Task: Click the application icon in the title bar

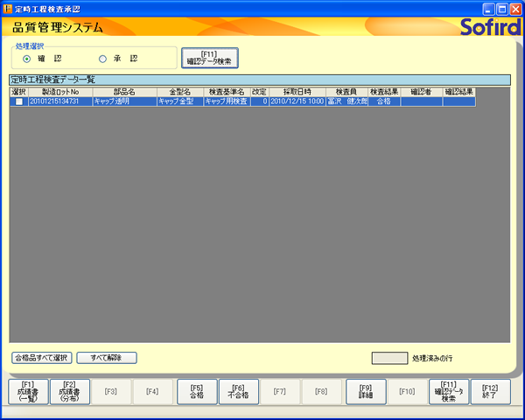Action: tap(8, 7)
